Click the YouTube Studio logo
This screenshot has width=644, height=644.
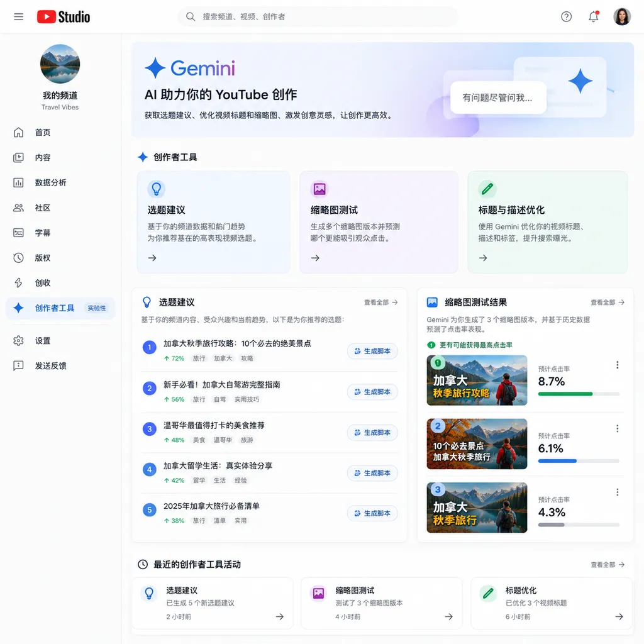(64, 17)
